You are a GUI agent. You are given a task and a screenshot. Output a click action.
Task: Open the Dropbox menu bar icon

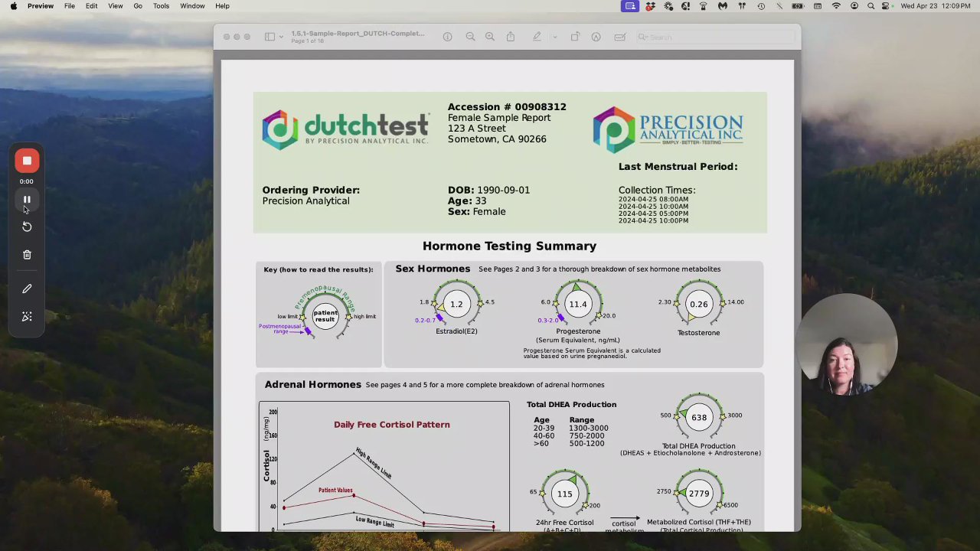pos(650,6)
